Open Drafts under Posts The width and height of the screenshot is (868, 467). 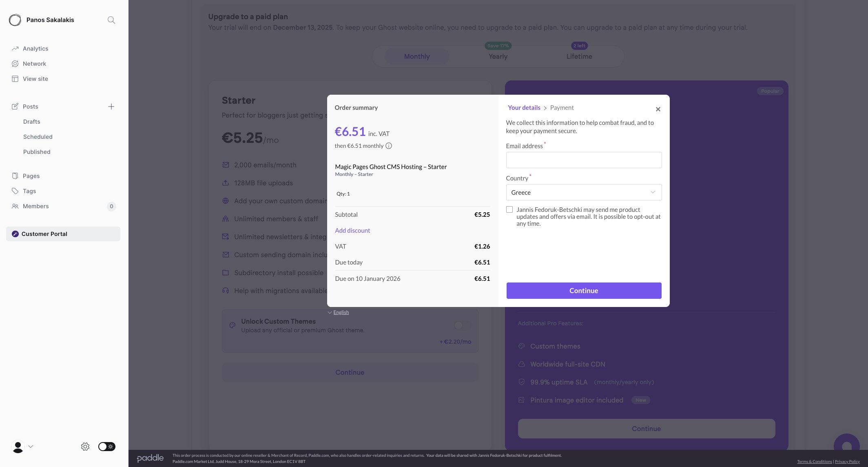click(x=31, y=122)
